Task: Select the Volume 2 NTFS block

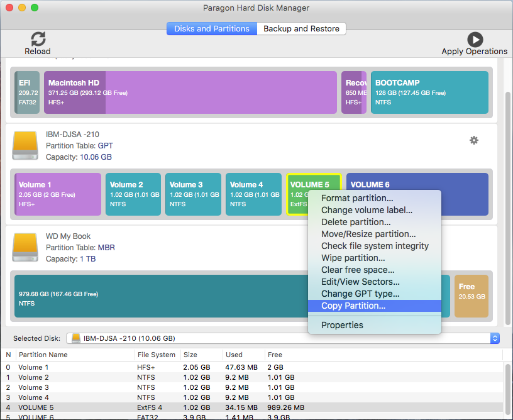Action: [133, 194]
